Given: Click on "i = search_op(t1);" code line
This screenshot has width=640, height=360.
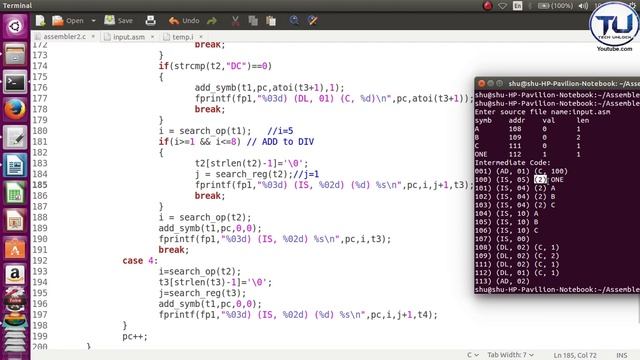Looking at the screenshot, I should point(205,131).
